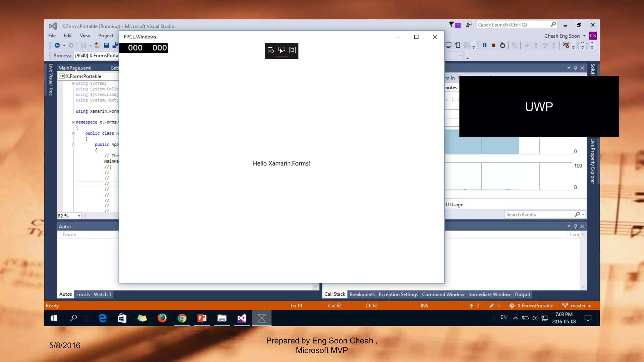
Task: Click the CS account avatar badge
Action: click(x=593, y=36)
